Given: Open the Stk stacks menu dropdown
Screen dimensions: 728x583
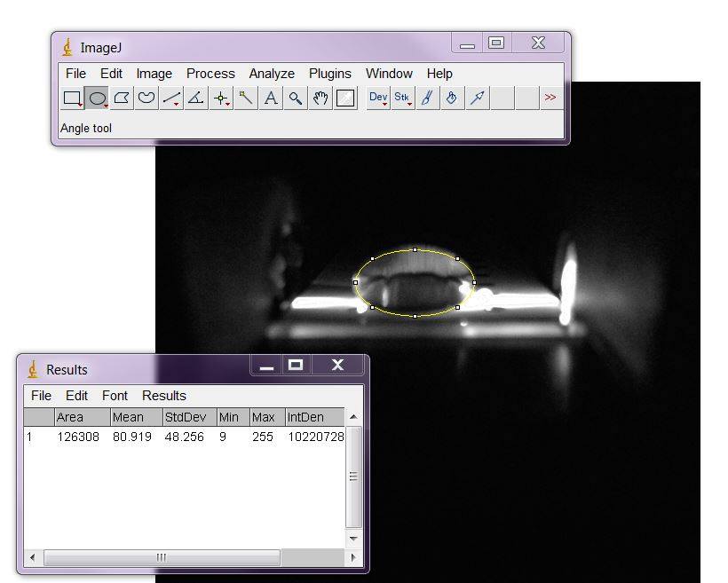Looking at the screenshot, I should click(x=403, y=98).
